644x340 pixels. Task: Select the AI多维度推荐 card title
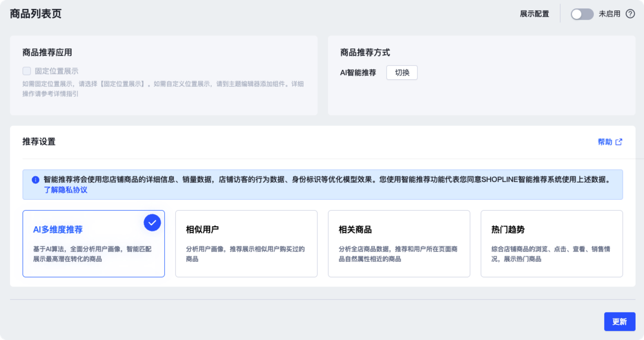58,229
